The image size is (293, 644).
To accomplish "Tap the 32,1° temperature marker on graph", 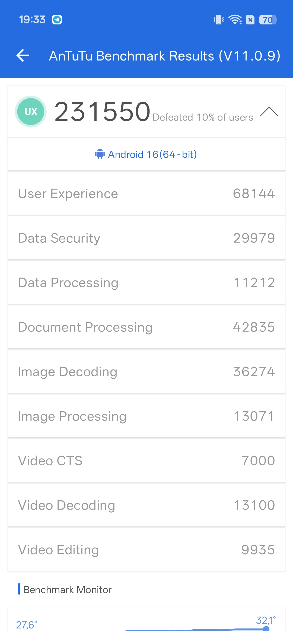I will coord(266,628).
